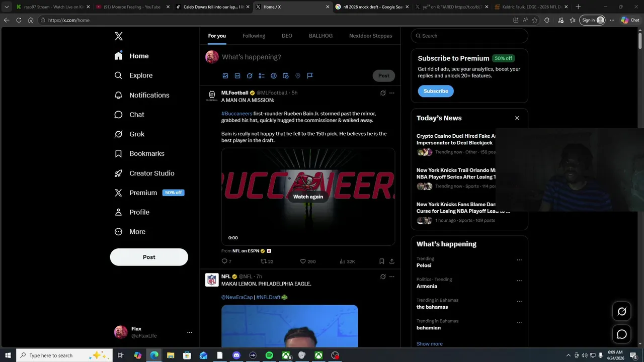Open Discord from the taskbar

click(x=236, y=355)
